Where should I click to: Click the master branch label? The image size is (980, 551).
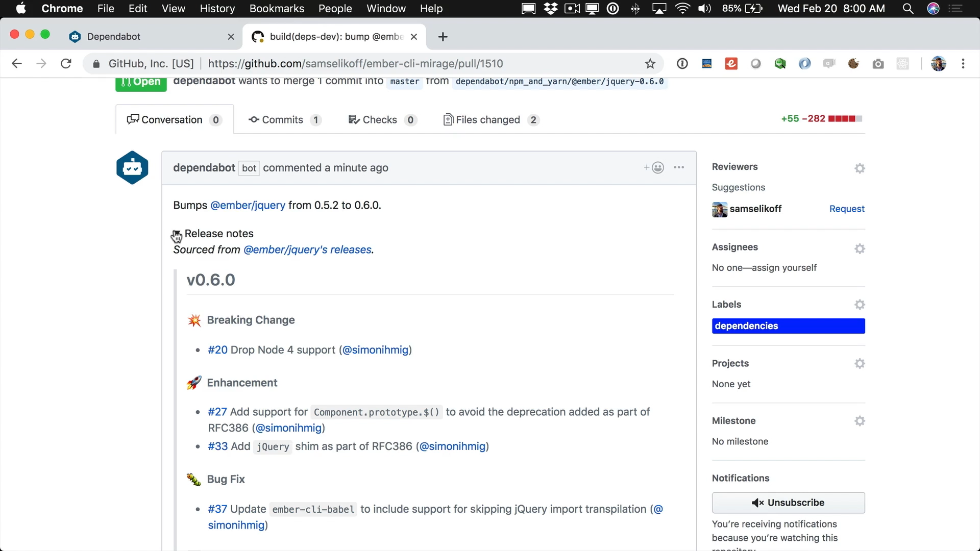pos(405,82)
